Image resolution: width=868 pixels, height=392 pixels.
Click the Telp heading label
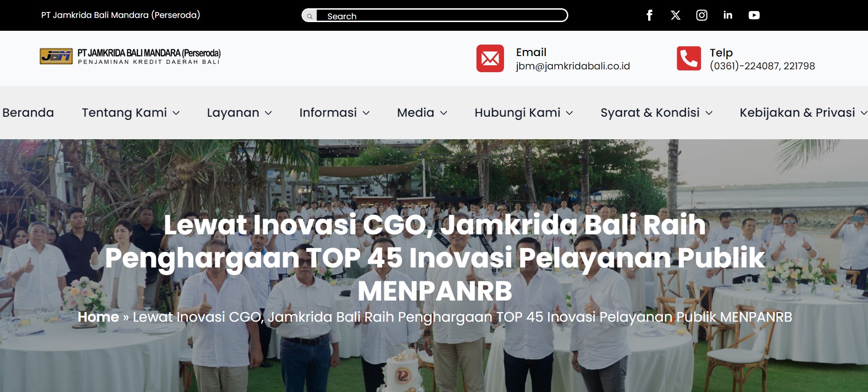(721, 53)
